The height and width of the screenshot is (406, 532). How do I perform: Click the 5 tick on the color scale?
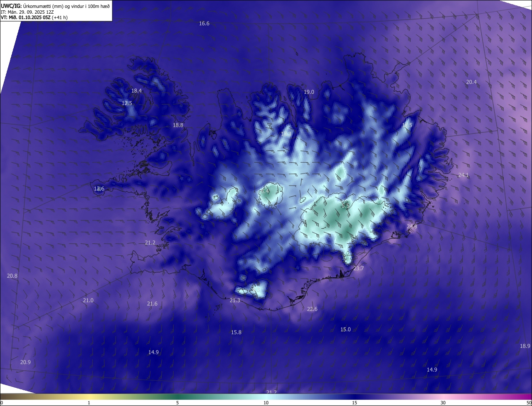[x=177, y=403]
